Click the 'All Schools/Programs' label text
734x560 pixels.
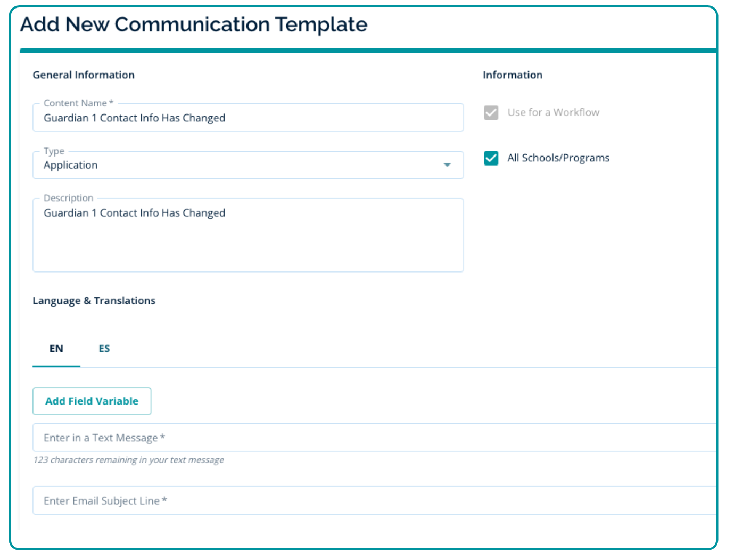(558, 158)
